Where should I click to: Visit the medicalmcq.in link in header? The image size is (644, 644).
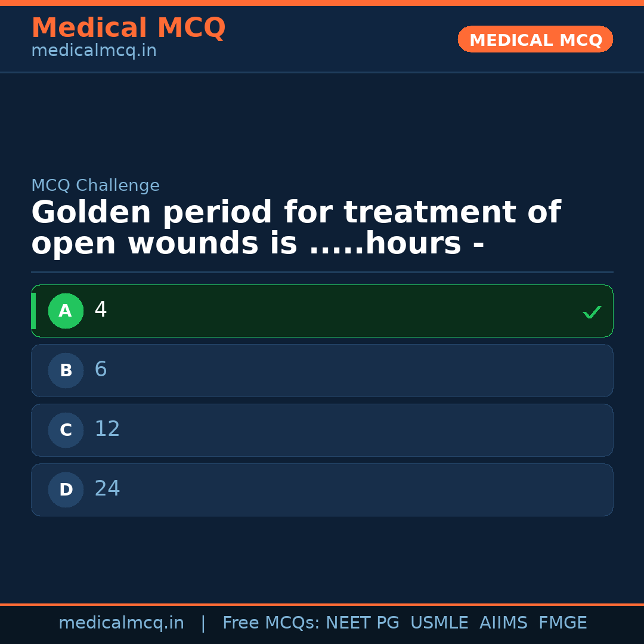pos(94,51)
